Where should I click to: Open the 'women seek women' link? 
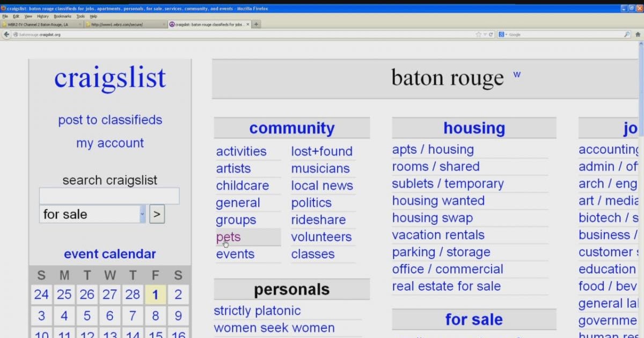[x=274, y=328]
